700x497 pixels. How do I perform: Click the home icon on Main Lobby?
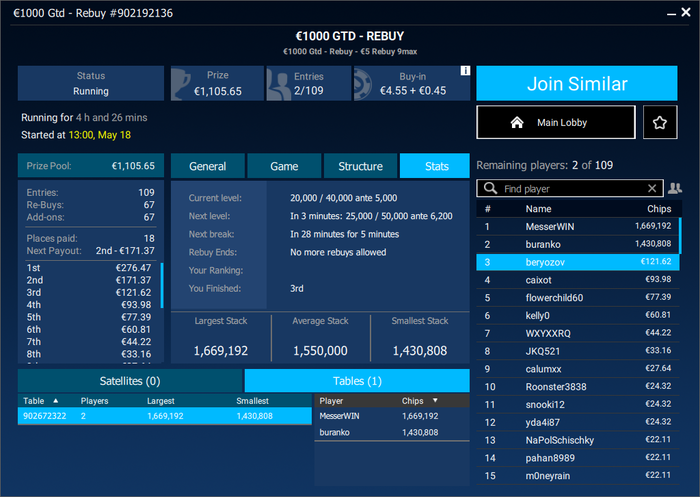click(517, 122)
